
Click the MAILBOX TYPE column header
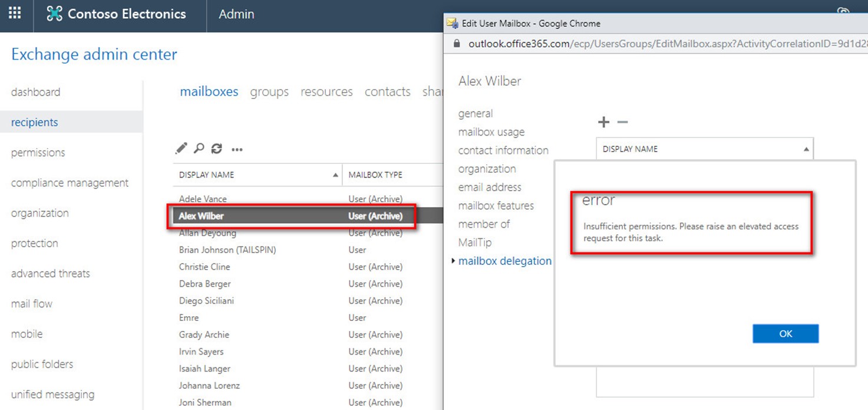coord(375,175)
